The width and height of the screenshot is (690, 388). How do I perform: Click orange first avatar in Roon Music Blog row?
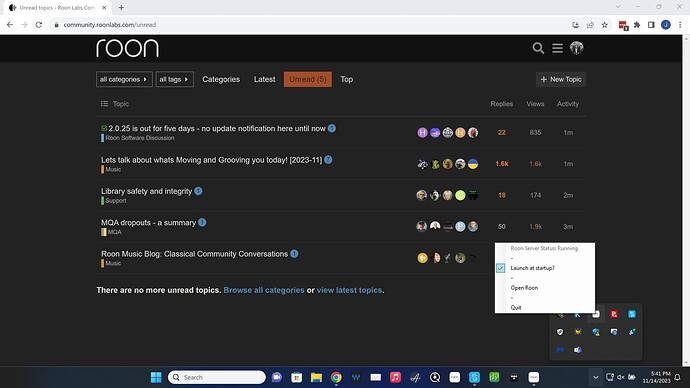[x=422, y=258]
